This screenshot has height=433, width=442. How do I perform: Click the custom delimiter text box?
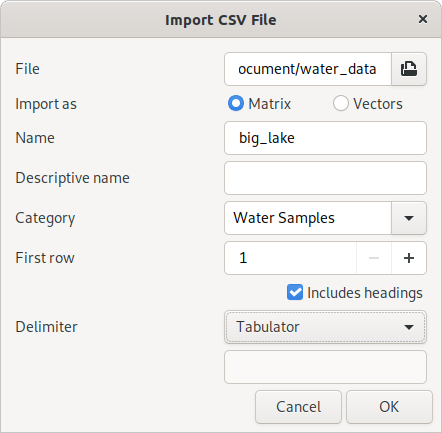click(325, 367)
